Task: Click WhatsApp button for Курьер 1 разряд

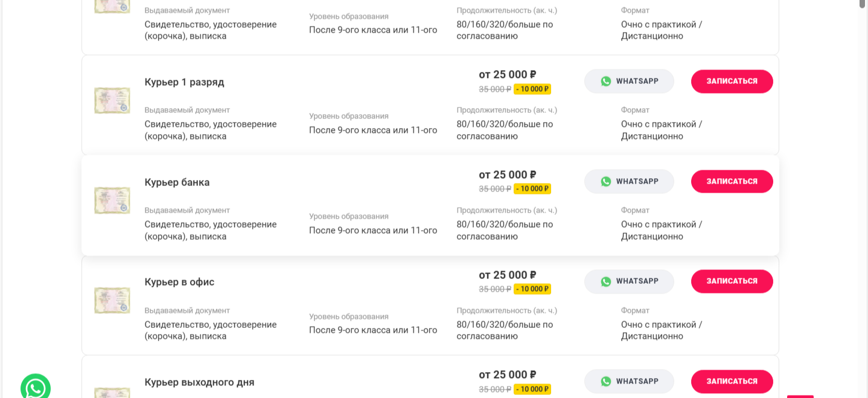Action: [629, 82]
